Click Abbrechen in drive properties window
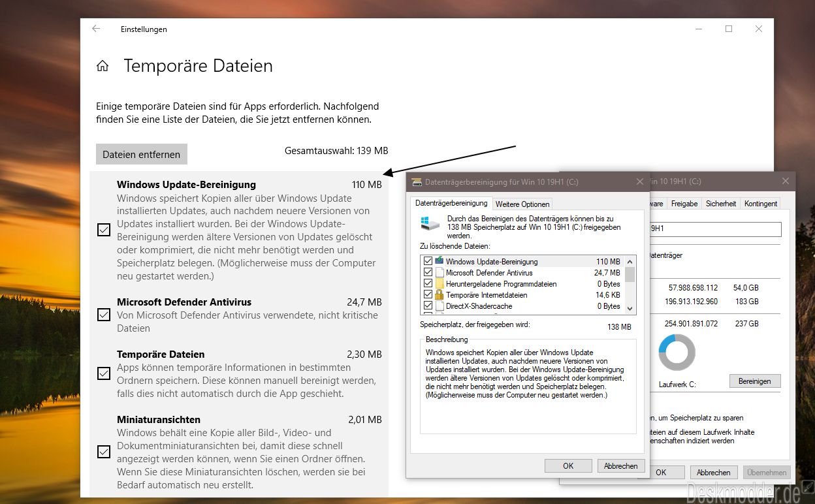The image size is (815, 504). click(x=714, y=472)
